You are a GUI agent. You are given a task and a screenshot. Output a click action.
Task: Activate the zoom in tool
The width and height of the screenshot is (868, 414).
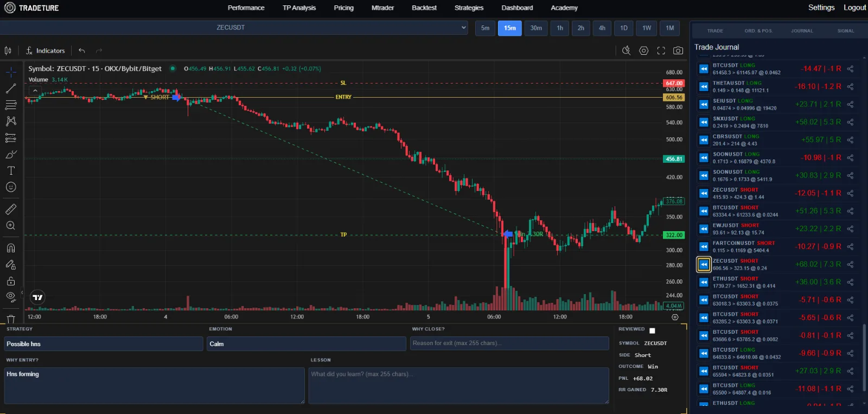click(11, 226)
